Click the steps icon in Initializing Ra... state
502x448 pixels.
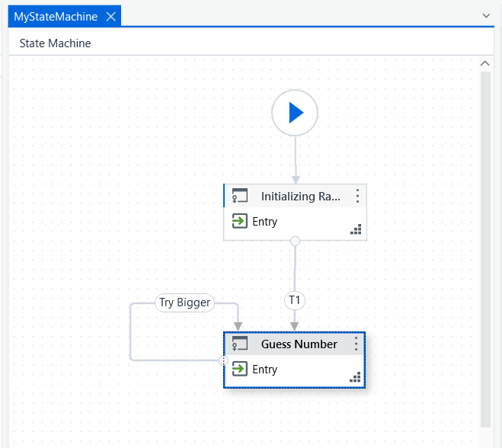coord(356,229)
